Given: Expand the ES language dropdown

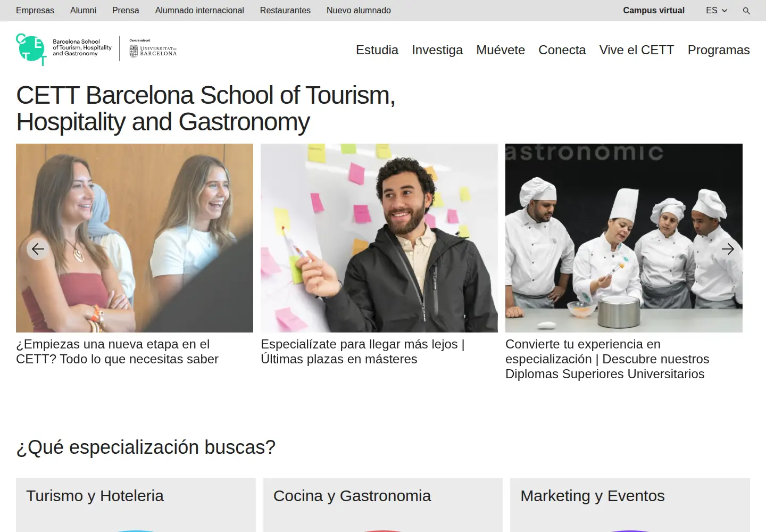Looking at the screenshot, I should 717,10.
